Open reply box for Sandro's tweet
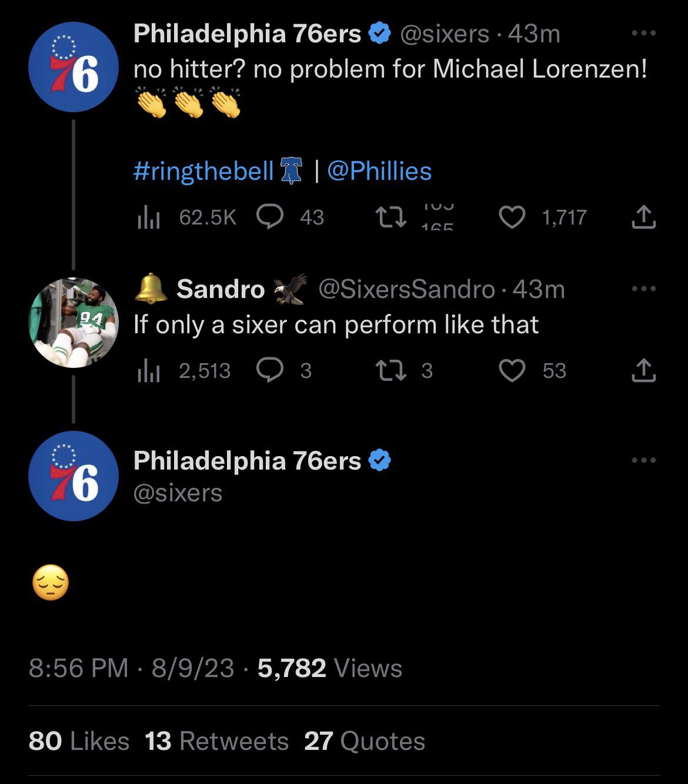Viewport: 688px width, 784px height. 270,371
